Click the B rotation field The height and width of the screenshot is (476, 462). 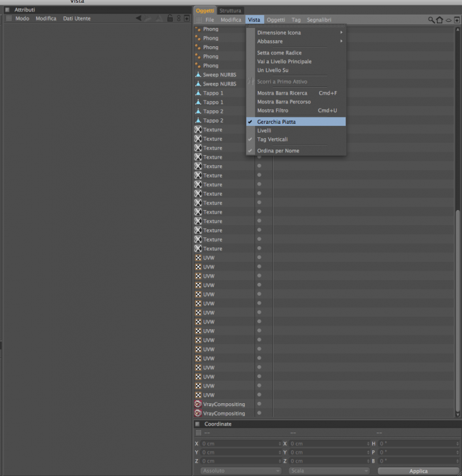pyautogui.click(x=418, y=461)
